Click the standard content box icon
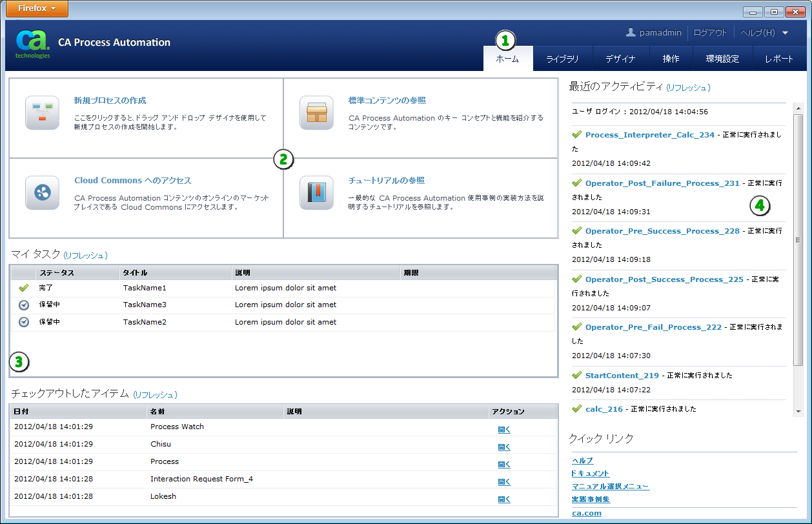The width and height of the screenshot is (812, 524). (316, 112)
